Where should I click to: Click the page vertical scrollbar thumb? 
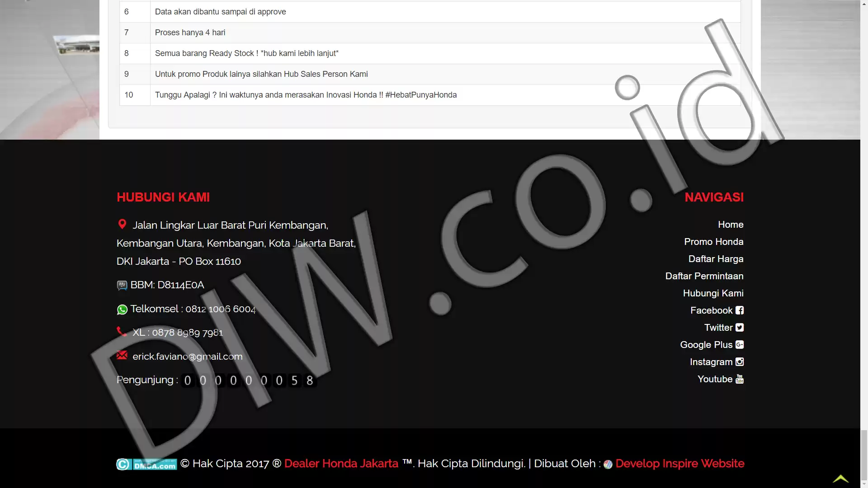tap(864, 455)
